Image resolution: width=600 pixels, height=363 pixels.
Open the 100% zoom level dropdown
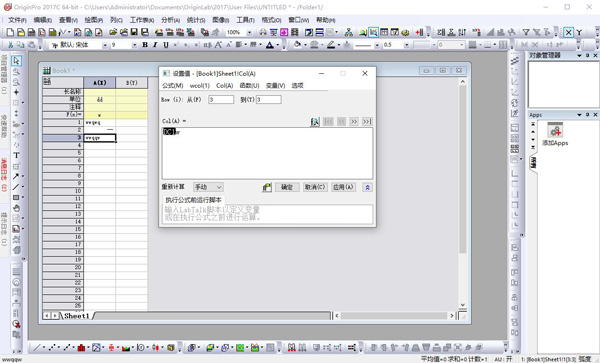click(x=249, y=33)
